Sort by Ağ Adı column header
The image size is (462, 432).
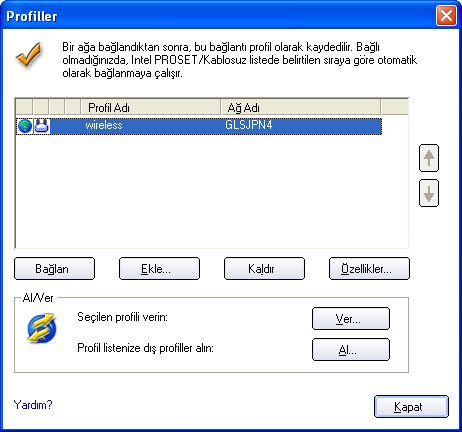tap(301, 107)
